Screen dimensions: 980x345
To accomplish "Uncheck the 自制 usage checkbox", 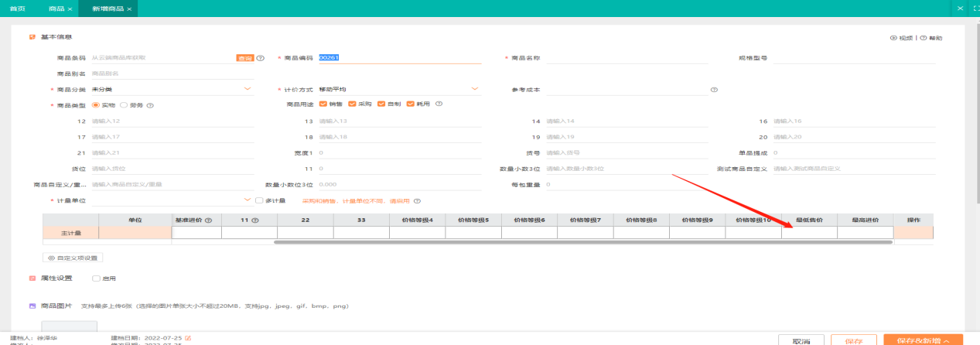I will tap(381, 104).
